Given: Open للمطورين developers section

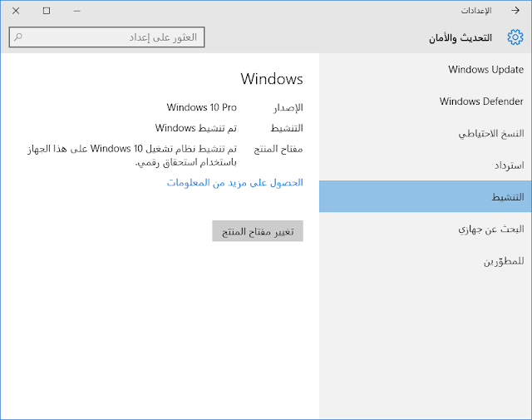Looking at the screenshot, I should click(x=426, y=261).
